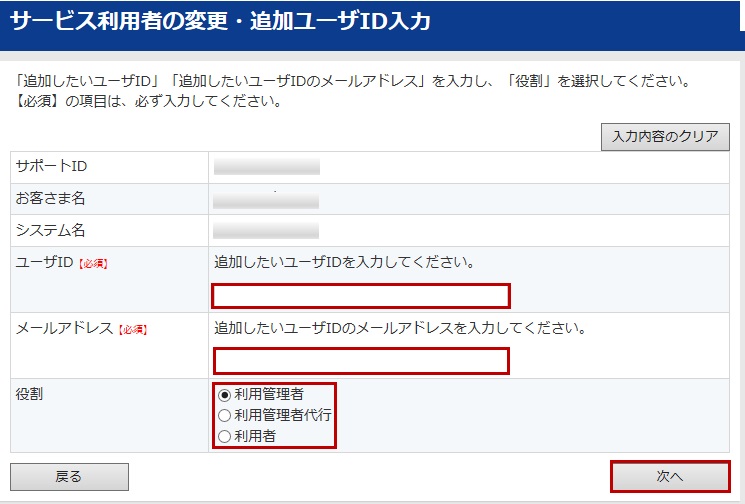Click the サポートID row label
This screenshot has width=745, height=504.
pyautogui.click(x=52, y=167)
